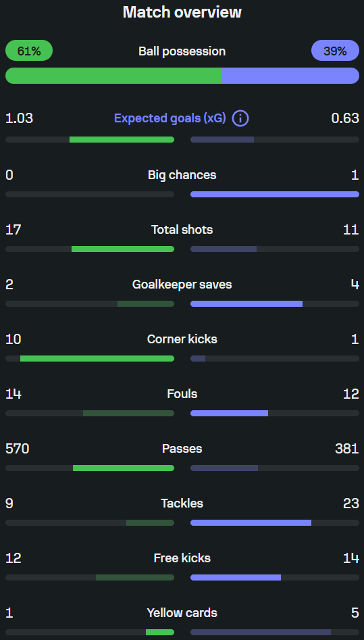Click the purple tackles bar
The image size is (364, 640).
(x=251, y=522)
